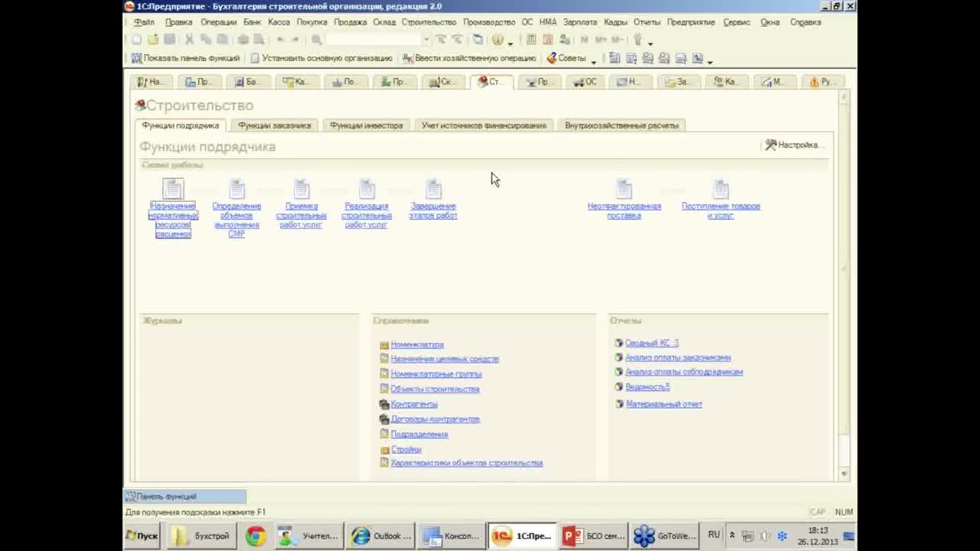Click the icon beside Контрагенты
This screenshot has height=551, width=980.
(x=384, y=404)
